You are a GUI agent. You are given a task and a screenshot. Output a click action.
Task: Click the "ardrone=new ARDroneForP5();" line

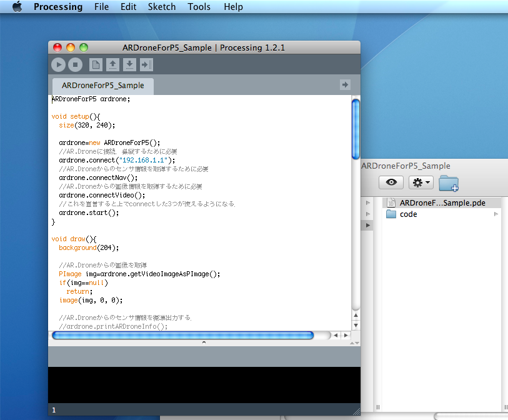(109, 143)
